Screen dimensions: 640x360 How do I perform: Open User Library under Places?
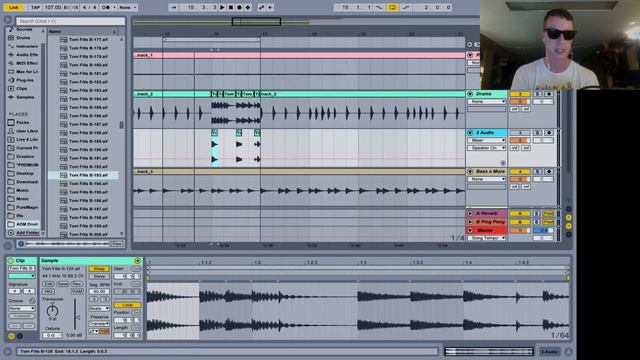coord(27,131)
